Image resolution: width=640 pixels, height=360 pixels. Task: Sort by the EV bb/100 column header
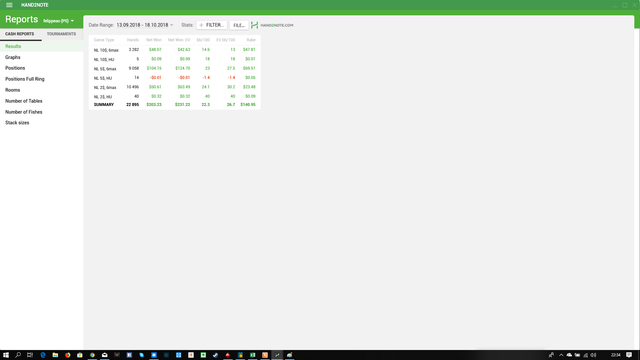[225, 40]
